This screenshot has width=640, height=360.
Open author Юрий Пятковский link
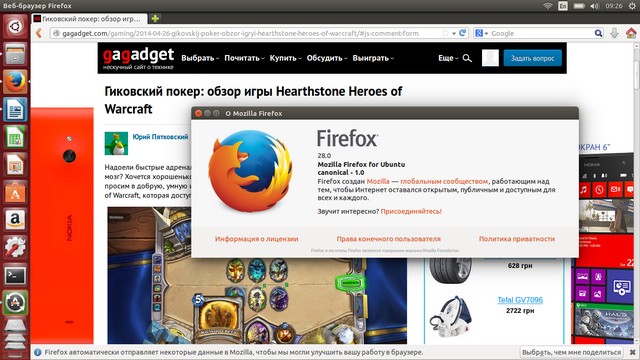[x=160, y=137]
